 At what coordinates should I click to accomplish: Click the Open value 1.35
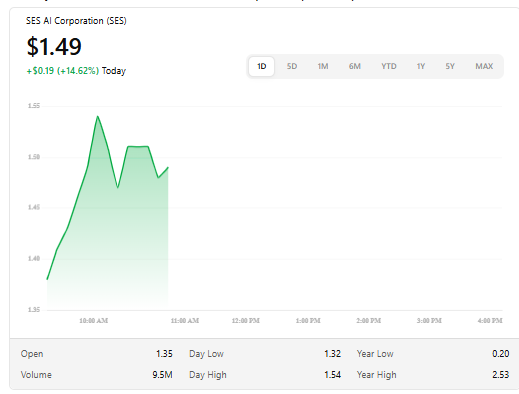pyautogui.click(x=164, y=354)
